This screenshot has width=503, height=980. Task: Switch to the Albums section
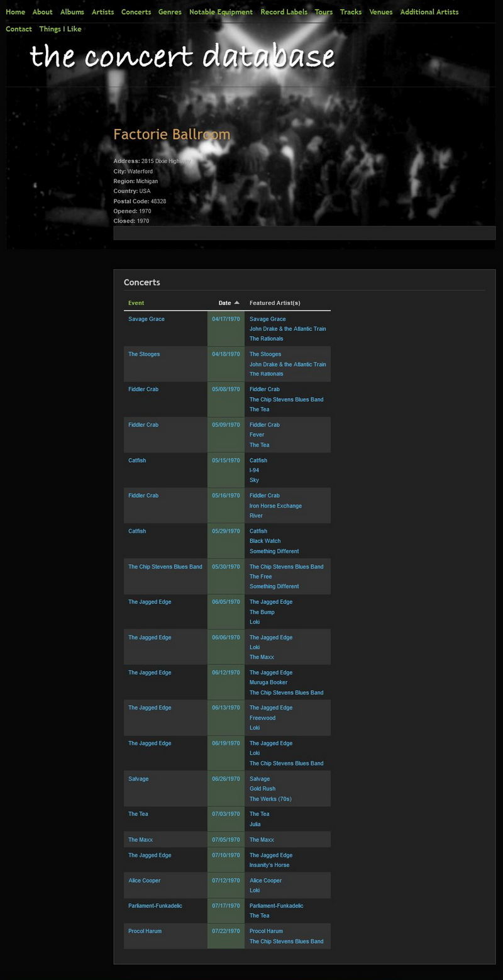click(72, 11)
